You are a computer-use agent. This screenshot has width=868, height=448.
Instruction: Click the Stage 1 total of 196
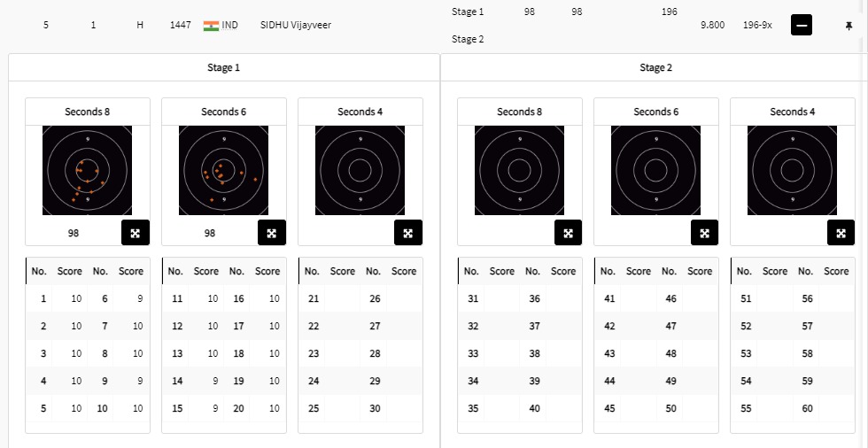(669, 12)
